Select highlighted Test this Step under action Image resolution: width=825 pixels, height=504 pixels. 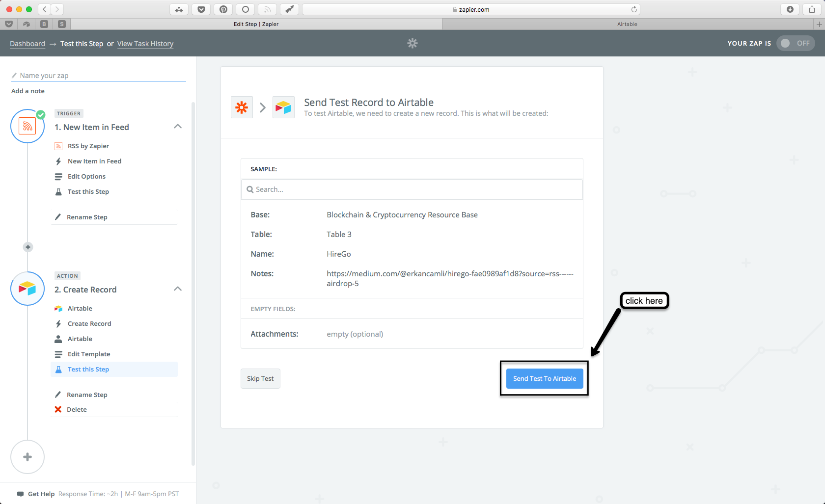tap(114, 369)
